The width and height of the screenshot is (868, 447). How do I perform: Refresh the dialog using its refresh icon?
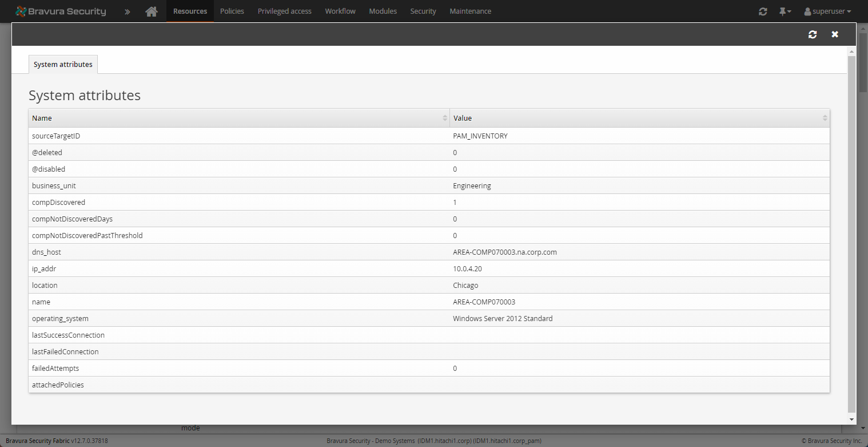point(813,34)
